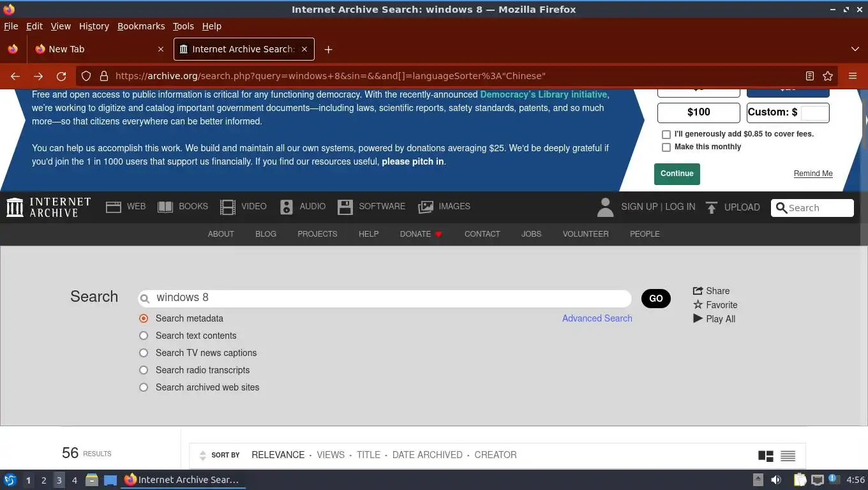Click the windows 8 search field
The image size is (868, 490).
pyautogui.click(x=385, y=298)
